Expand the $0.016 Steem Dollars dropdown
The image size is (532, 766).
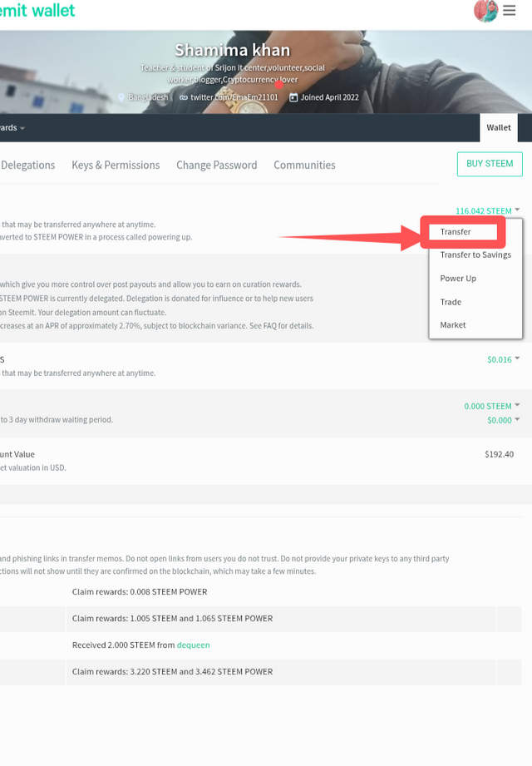(503, 359)
